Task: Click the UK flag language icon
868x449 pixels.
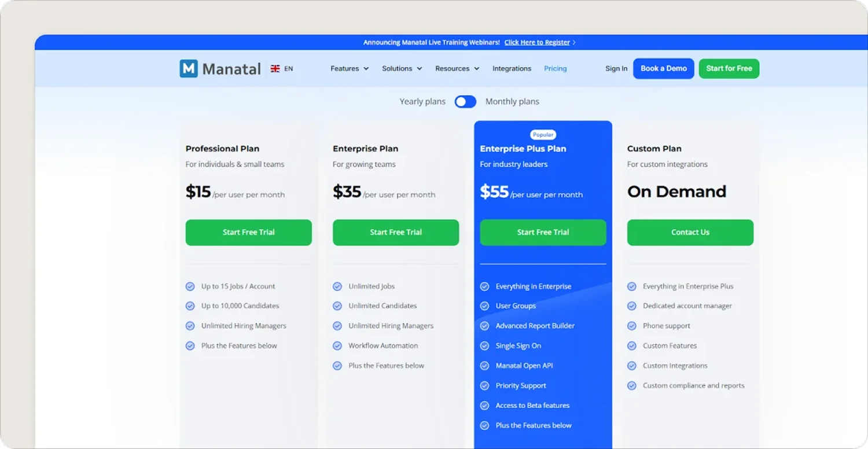Action: (x=275, y=68)
